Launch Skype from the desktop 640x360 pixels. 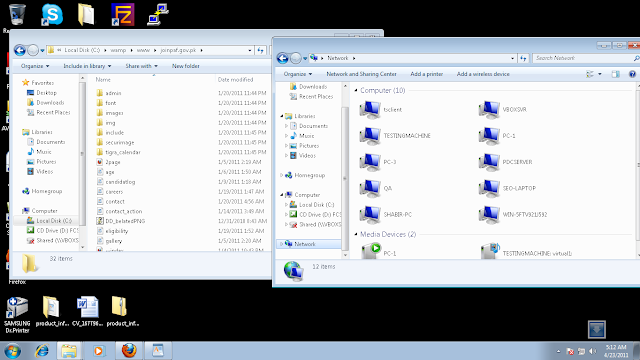tap(52, 14)
